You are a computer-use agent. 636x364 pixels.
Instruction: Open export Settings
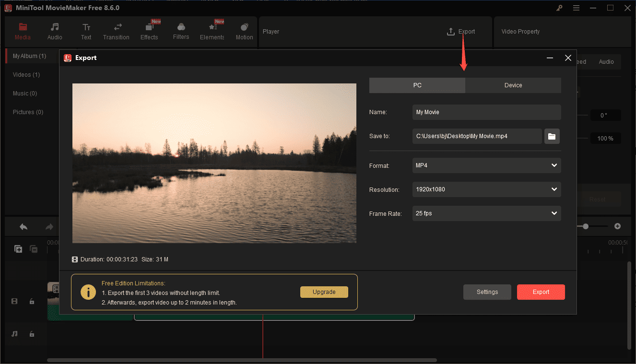[x=487, y=292]
